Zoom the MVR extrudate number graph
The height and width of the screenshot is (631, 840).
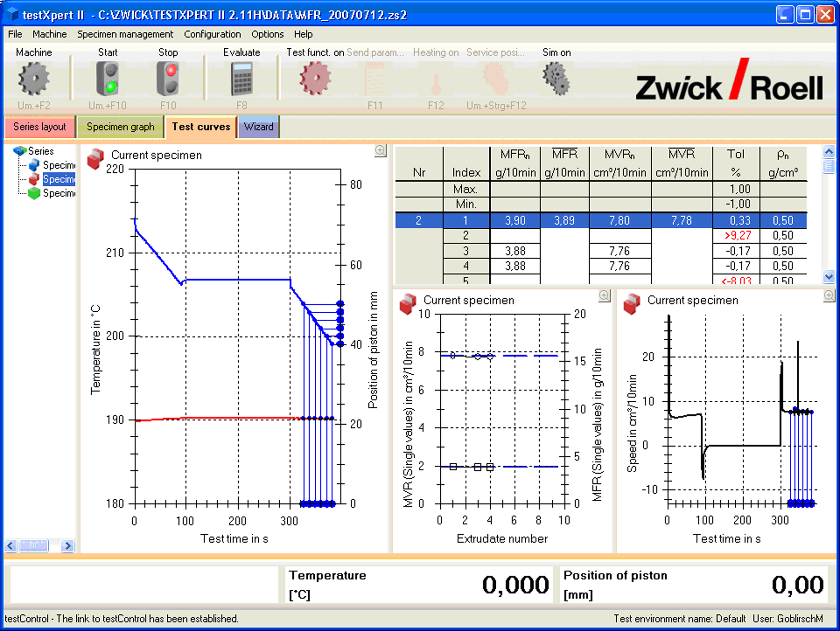pyautogui.click(x=604, y=296)
